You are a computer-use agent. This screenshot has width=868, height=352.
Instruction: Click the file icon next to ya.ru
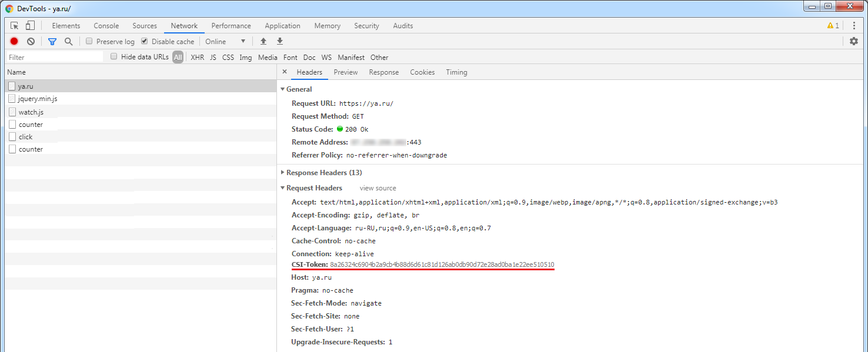(12, 86)
